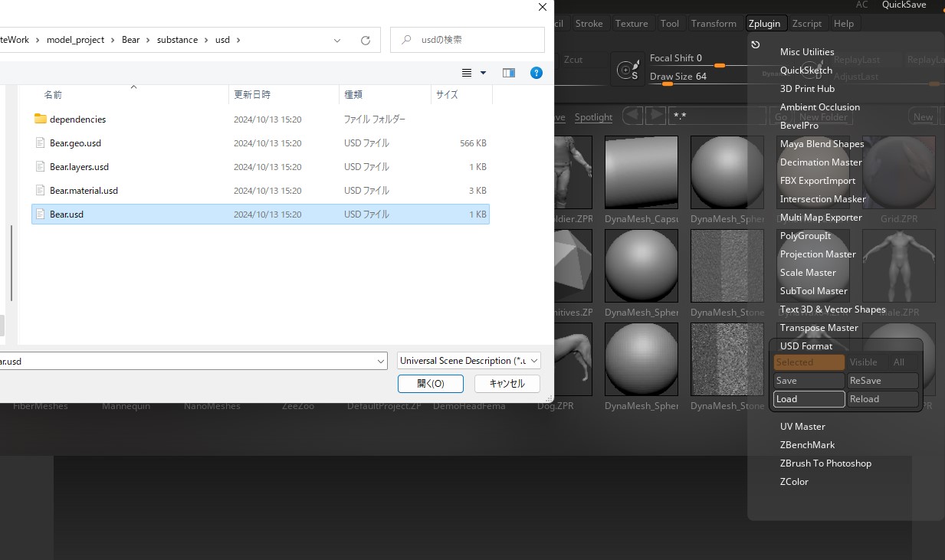Open the Help menu in ZBrush
The width and height of the screenshot is (945, 560).
tap(844, 24)
